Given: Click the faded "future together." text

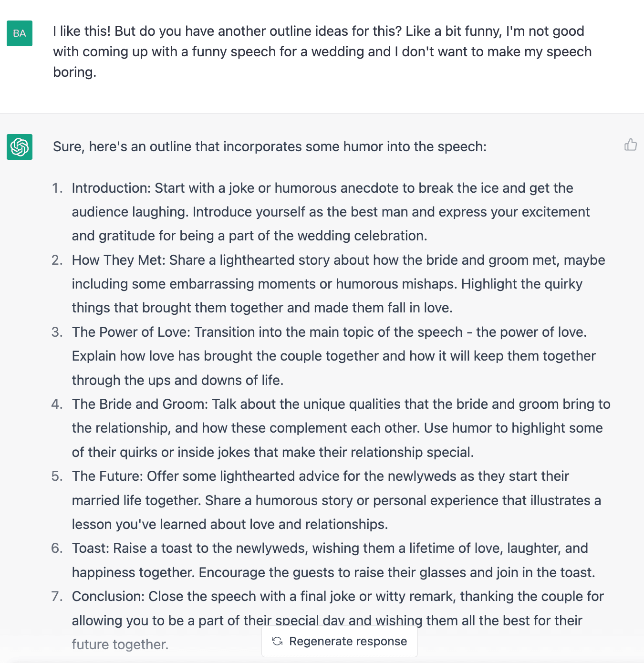Looking at the screenshot, I should pos(120,644).
